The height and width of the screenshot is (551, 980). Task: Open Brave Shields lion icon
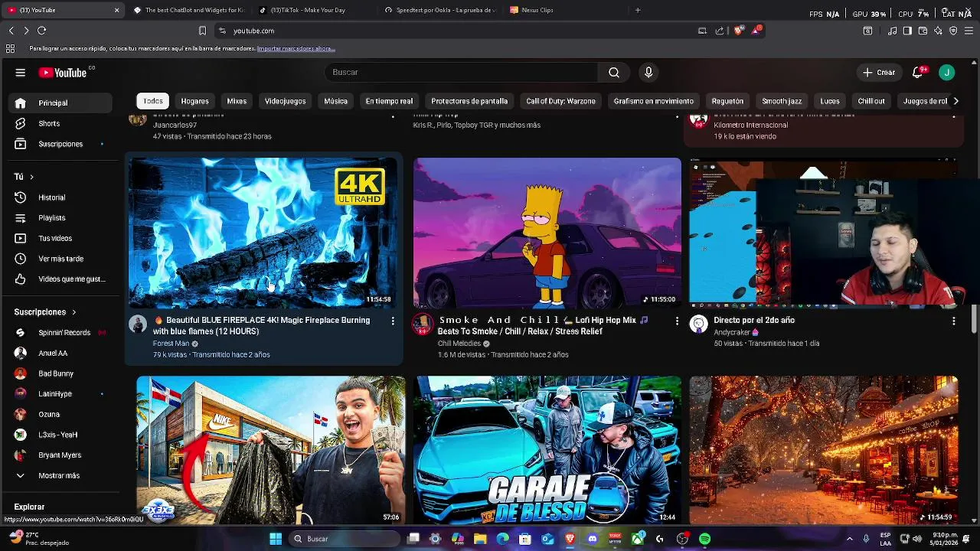click(738, 31)
